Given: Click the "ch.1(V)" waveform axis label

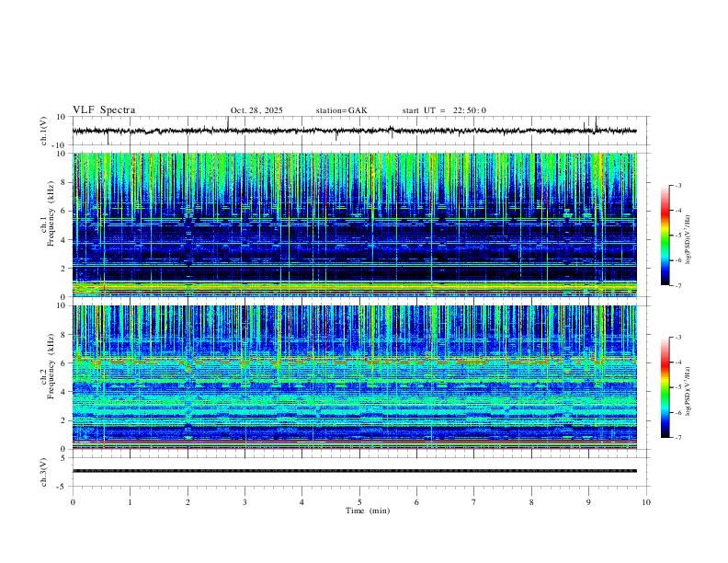Looking at the screenshot, I should (x=44, y=131).
